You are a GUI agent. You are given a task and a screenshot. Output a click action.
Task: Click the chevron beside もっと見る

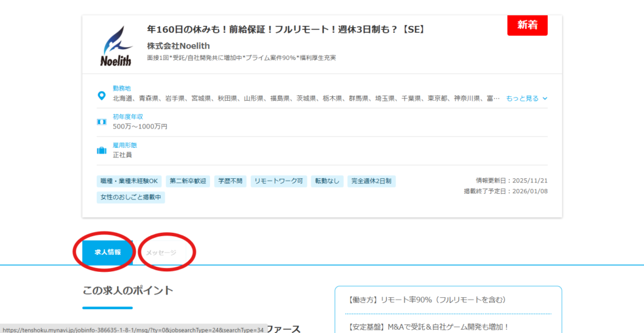click(545, 98)
